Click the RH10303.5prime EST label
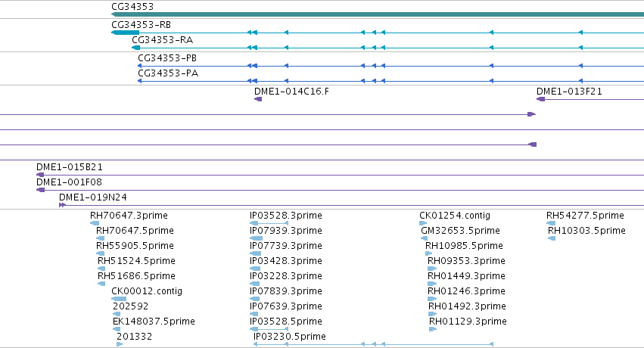644x348 pixels. tap(587, 231)
